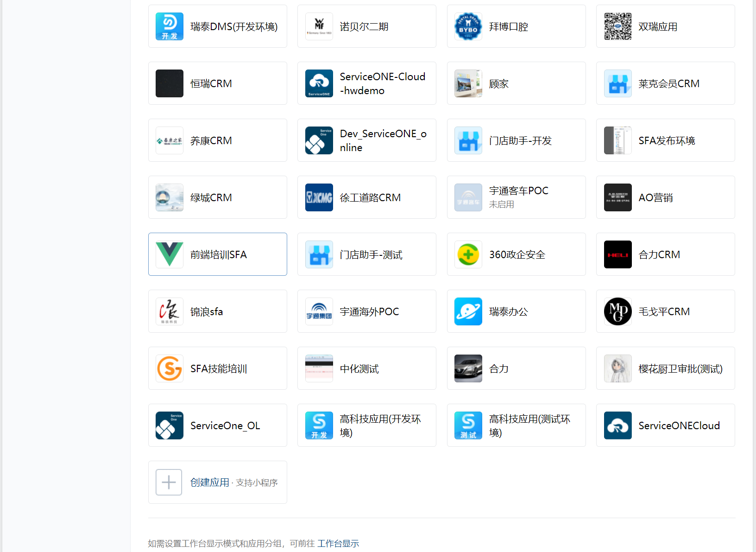Select the HELI 合力CRM icon
Image resolution: width=756 pixels, height=552 pixels.
(618, 254)
